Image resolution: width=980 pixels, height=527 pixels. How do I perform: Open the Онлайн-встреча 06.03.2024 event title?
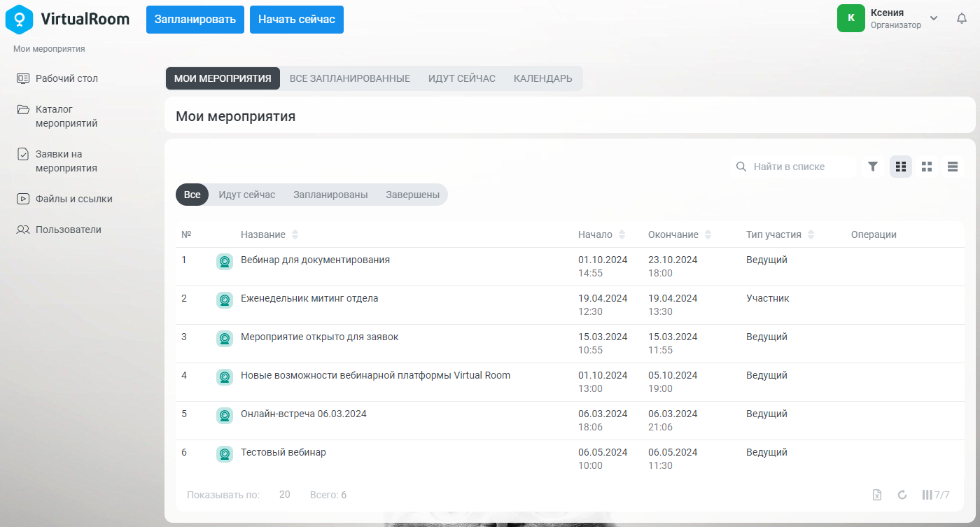coord(304,414)
